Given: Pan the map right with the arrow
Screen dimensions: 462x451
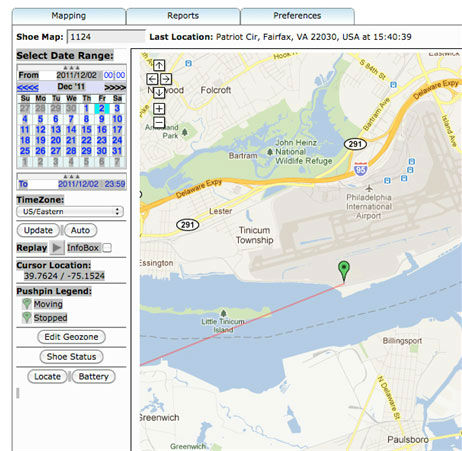Looking at the screenshot, I should click(x=166, y=79).
